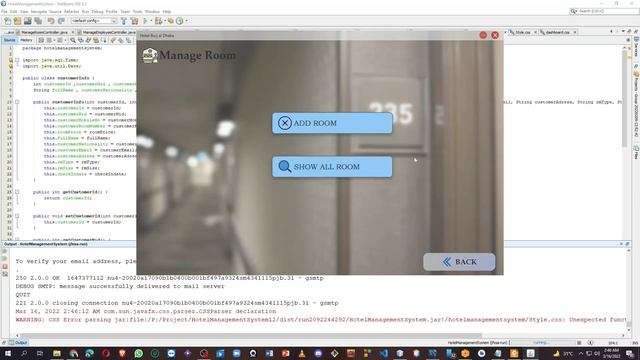Open the default config dropdown
The image size is (640, 360).
pos(93,21)
